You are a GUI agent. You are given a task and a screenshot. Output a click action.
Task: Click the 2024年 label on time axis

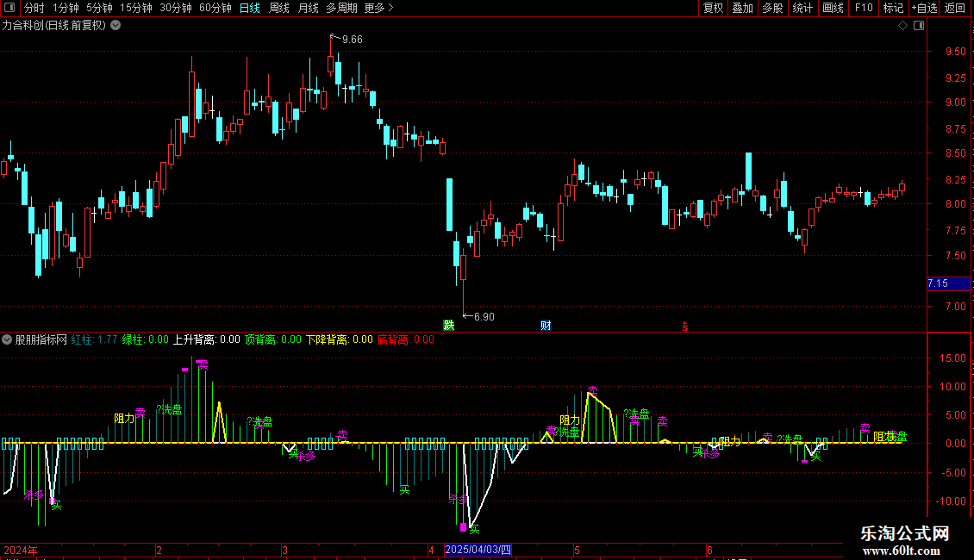[21, 550]
